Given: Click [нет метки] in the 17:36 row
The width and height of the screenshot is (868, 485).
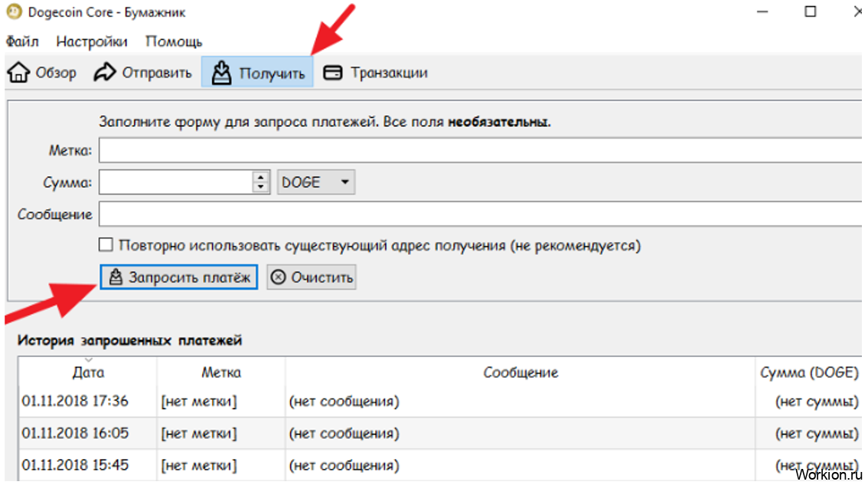Looking at the screenshot, I should pyautogui.click(x=199, y=401).
